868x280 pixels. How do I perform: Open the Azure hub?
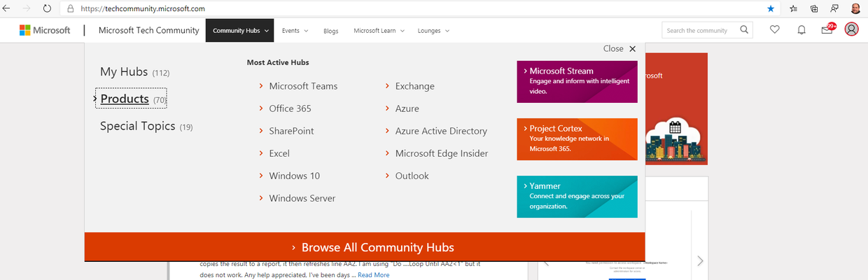tap(407, 108)
